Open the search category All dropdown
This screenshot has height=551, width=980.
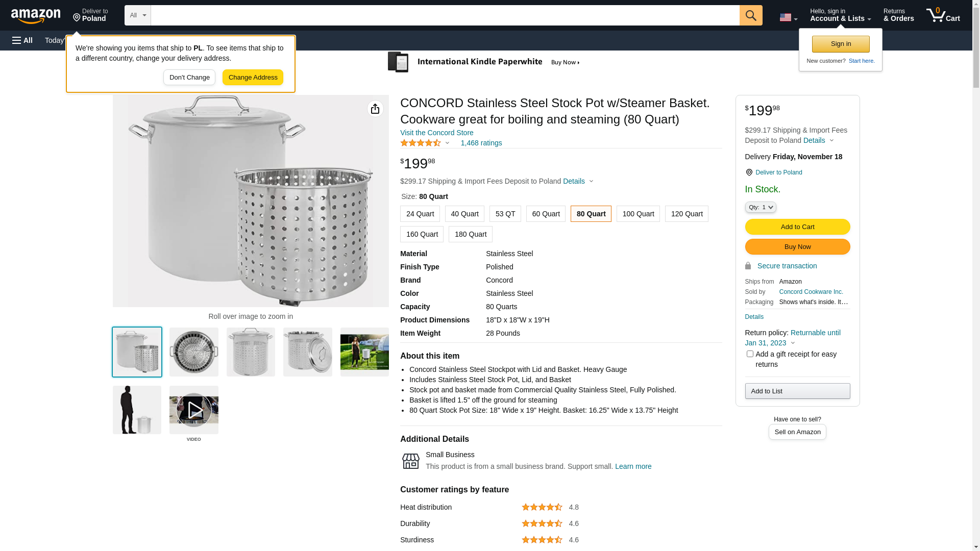(138, 15)
